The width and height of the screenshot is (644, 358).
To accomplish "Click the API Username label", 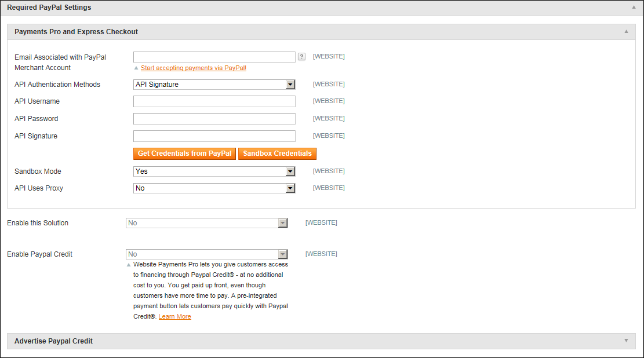I will coord(37,101).
